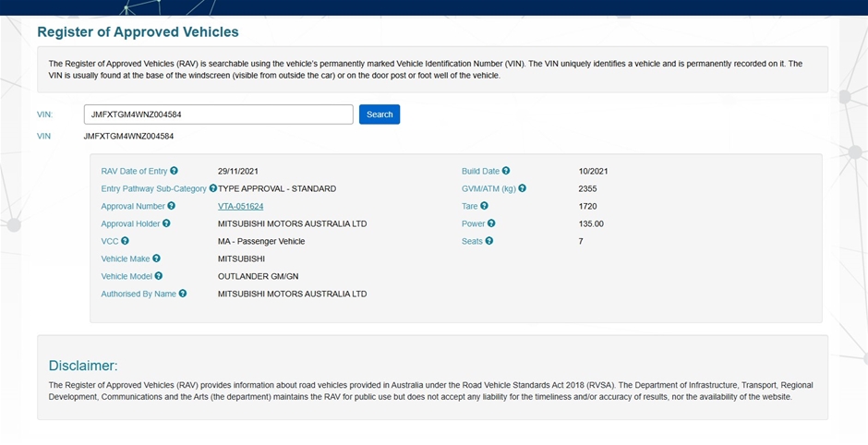868x445 pixels.
Task: Click help icon beside Entry Pathway Sub-Category
Action: click(x=213, y=188)
